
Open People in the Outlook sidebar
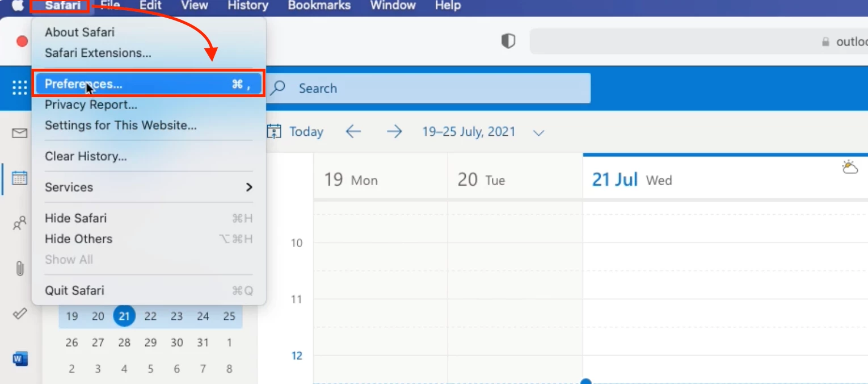pos(20,223)
